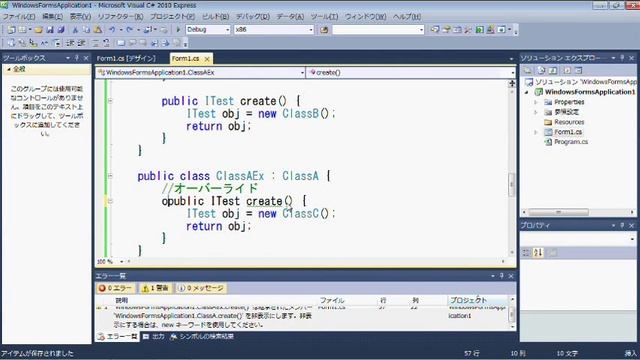Start debugging with the green play icon
Viewport: 640px width, 360px height.
(178, 29)
